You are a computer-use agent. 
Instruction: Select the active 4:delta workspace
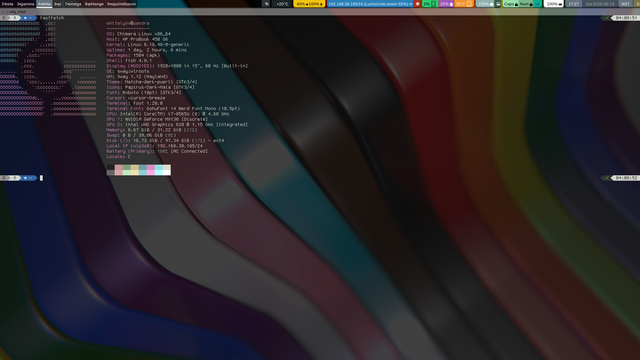(x=44, y=4)
